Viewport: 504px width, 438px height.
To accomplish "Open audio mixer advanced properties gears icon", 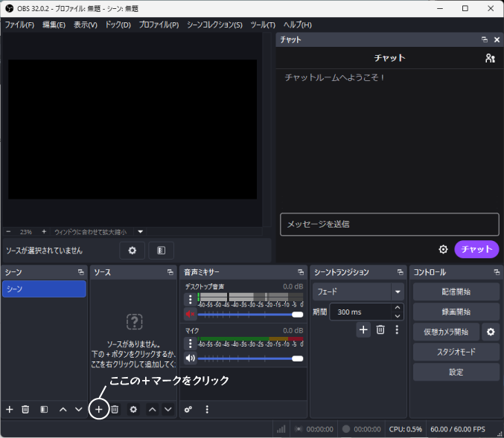I will (x=188, y=409).
